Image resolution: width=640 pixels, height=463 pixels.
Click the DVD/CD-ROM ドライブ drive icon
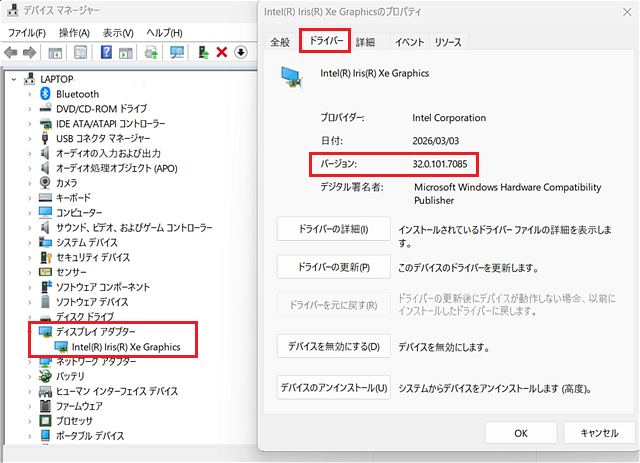pos(45,108)
